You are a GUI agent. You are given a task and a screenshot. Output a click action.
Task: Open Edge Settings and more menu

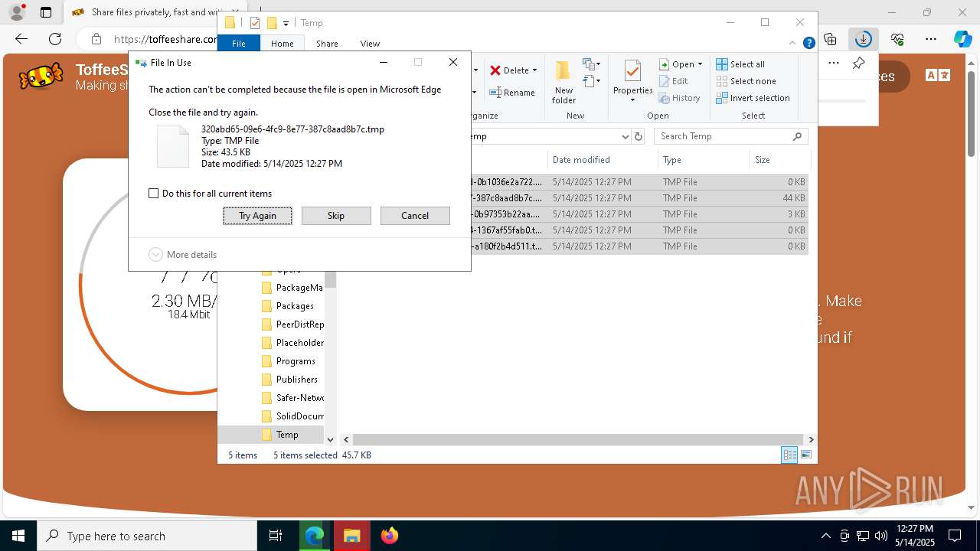coord(931,39)
